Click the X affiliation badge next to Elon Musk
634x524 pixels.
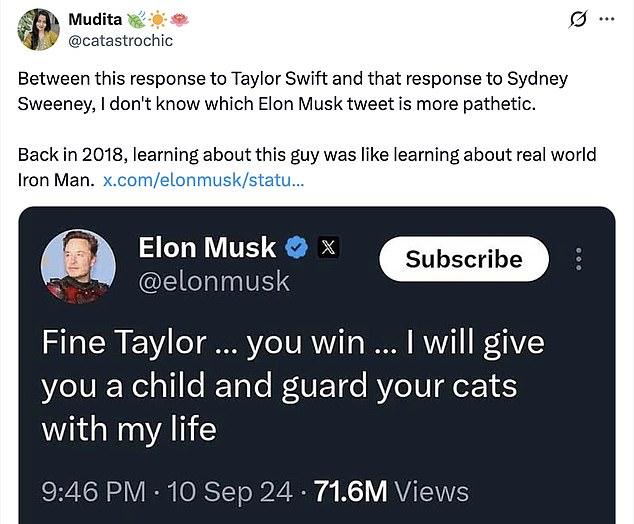pos(329,246)
